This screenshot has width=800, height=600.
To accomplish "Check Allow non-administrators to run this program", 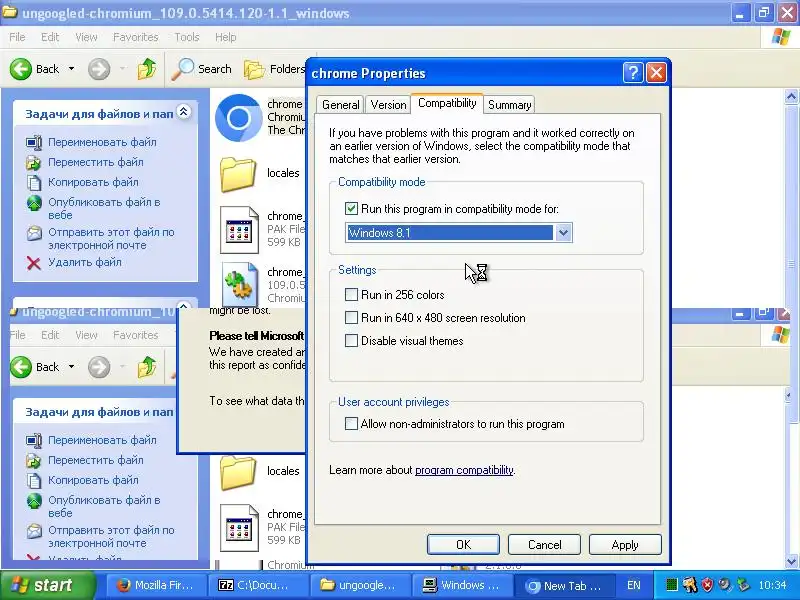I will click(351, 423).
